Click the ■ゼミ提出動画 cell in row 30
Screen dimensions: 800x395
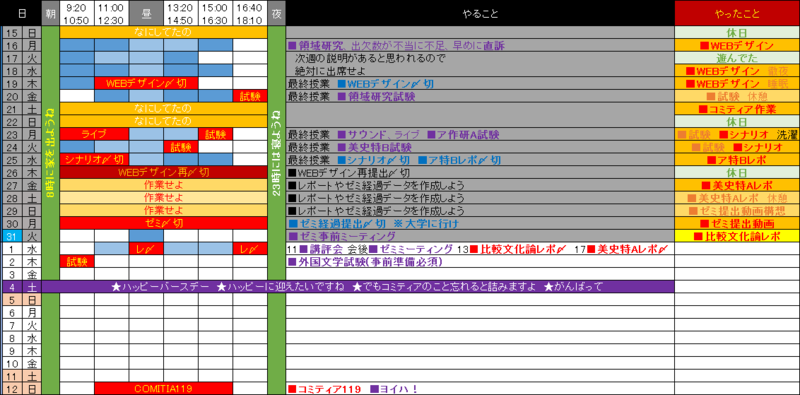[x=737, y=223]
